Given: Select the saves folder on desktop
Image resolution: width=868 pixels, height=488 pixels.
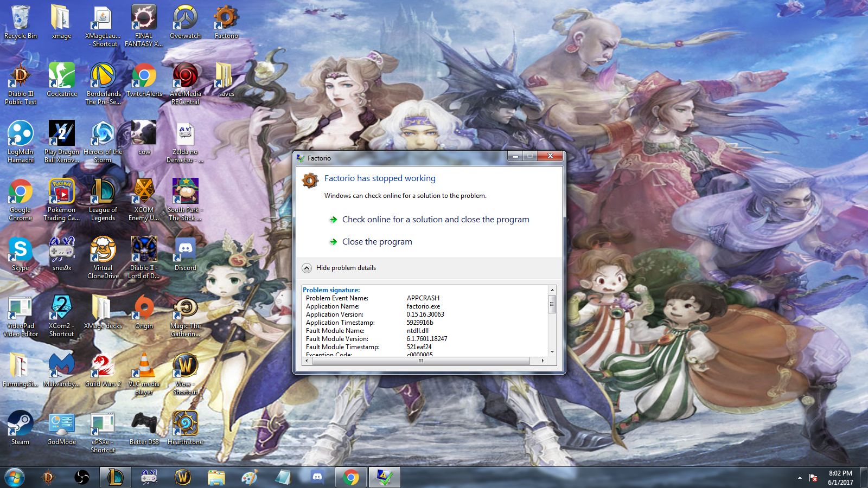Looking at the screenshot, I should pyautogui.click(x=226, y=80).
